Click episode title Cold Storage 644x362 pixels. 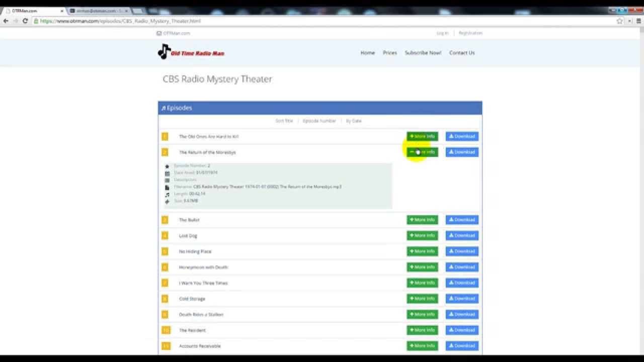pyautogui.click(x=192, y=299)
